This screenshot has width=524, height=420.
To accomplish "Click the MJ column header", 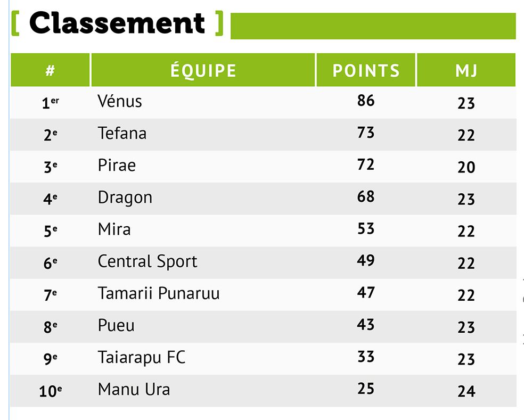I will (466, 70).
